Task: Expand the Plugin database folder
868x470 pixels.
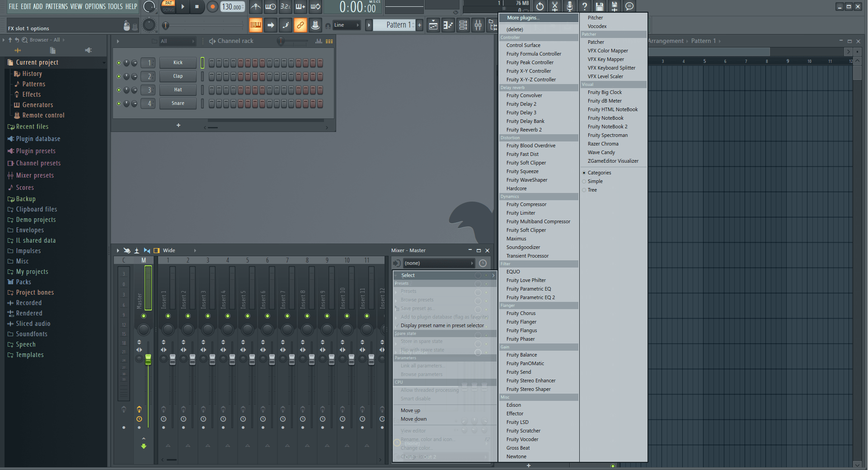Action: point(38,139)
